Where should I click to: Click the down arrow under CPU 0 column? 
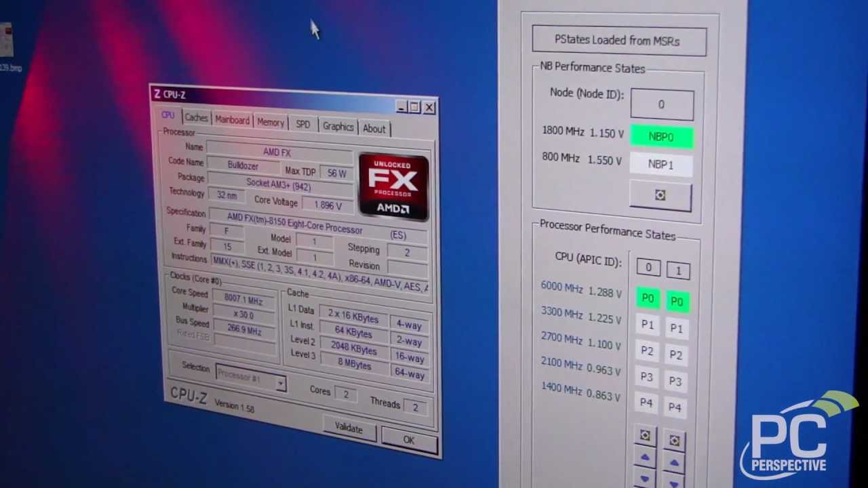pos(644,479)
